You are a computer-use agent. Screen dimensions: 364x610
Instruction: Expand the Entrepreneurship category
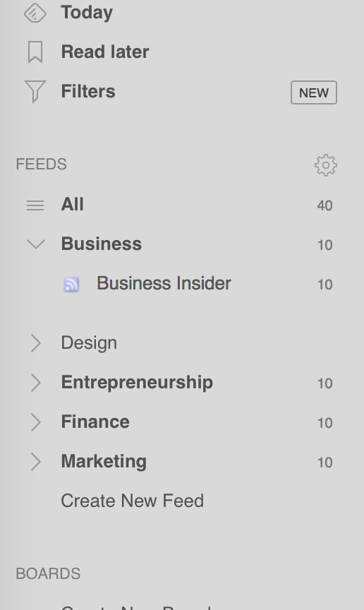tap(36, 383)
